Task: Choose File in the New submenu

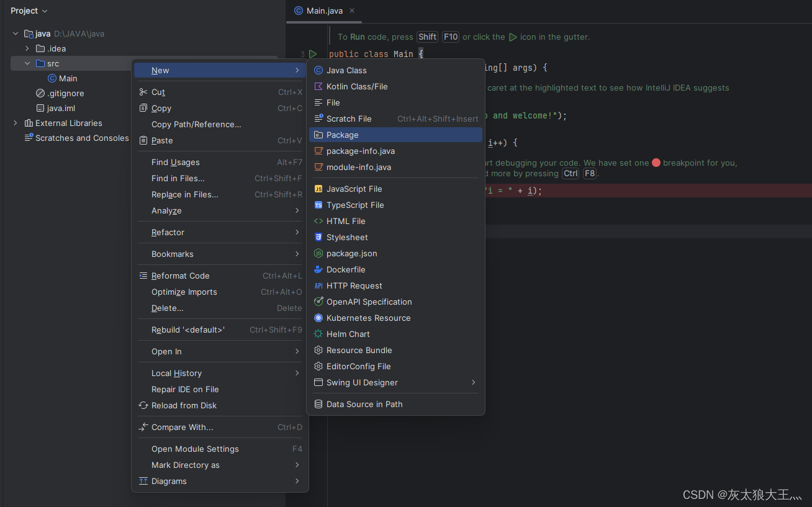Action: (396, 102)
